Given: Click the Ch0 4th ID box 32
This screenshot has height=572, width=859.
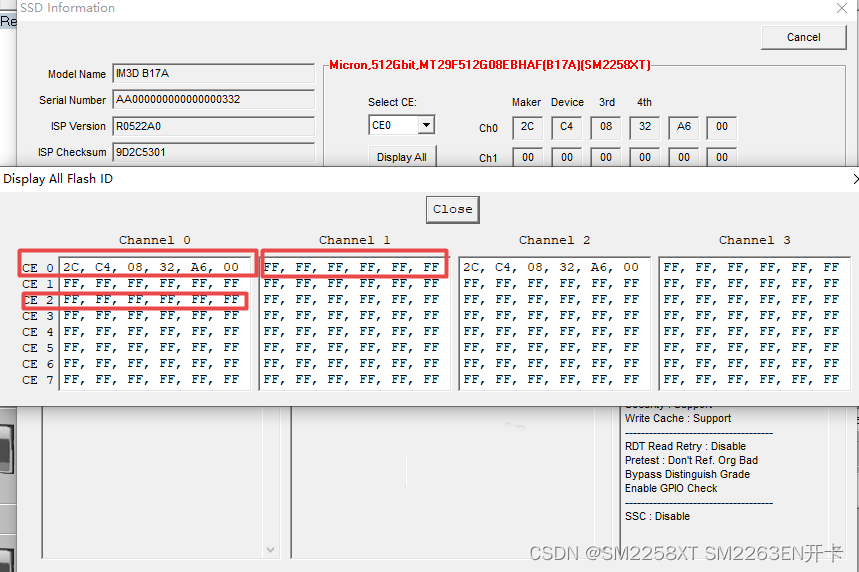Looking at the screenshot, I should 645,127.
